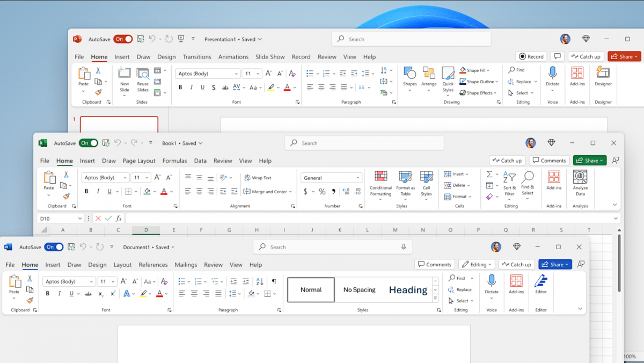
Task: Toggle Word AutoSave switch
Action: click(x=54, y=247)
